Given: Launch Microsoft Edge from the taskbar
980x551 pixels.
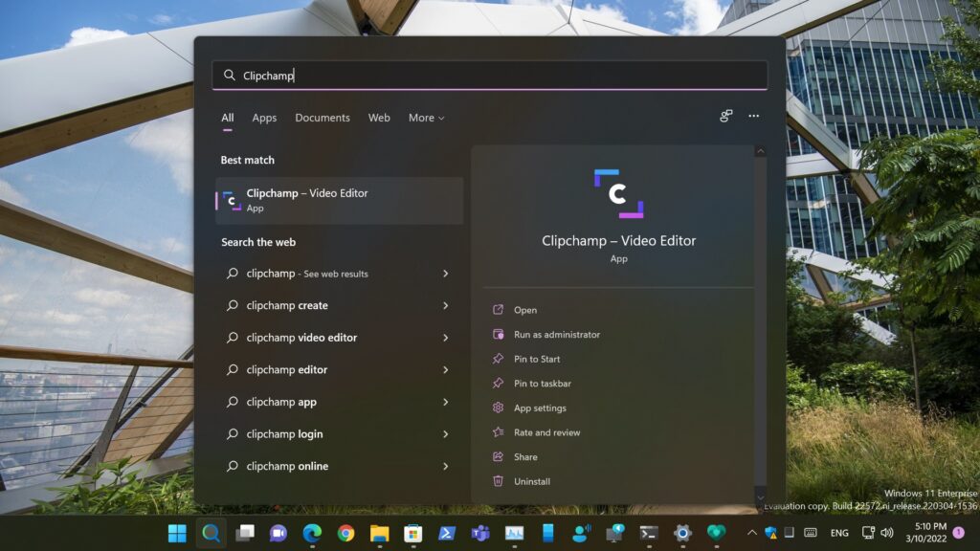Looking at the screenshot, I should (312, 533).
